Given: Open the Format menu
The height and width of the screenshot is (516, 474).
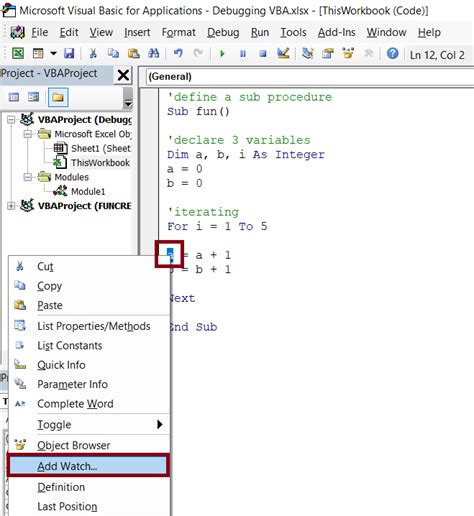Looking at the screenshot, I should 178,32.
